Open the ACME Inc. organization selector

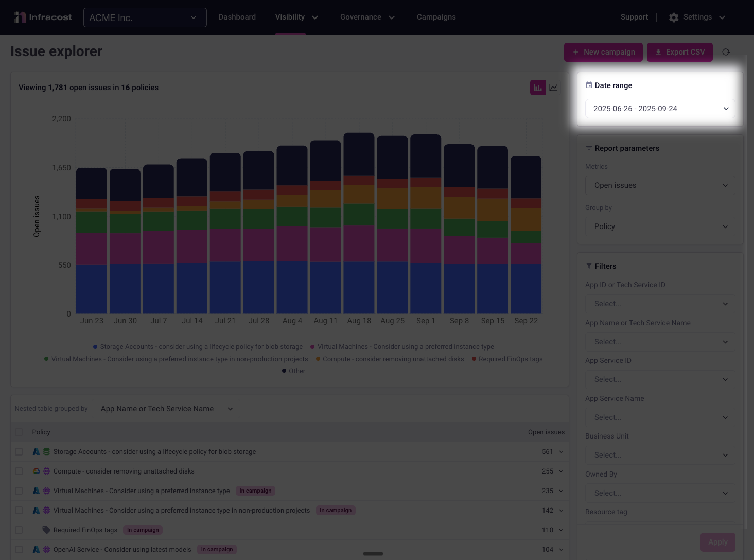145,17
